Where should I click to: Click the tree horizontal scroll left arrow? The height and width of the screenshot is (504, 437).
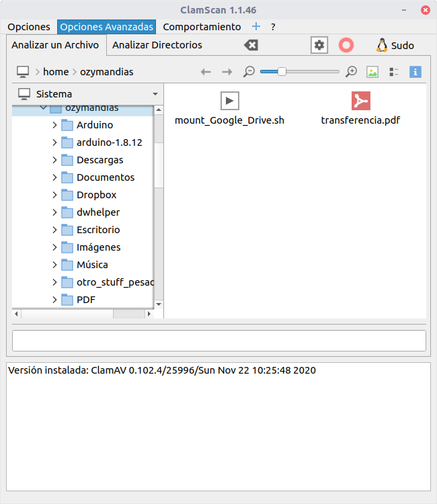coord(16,314)
